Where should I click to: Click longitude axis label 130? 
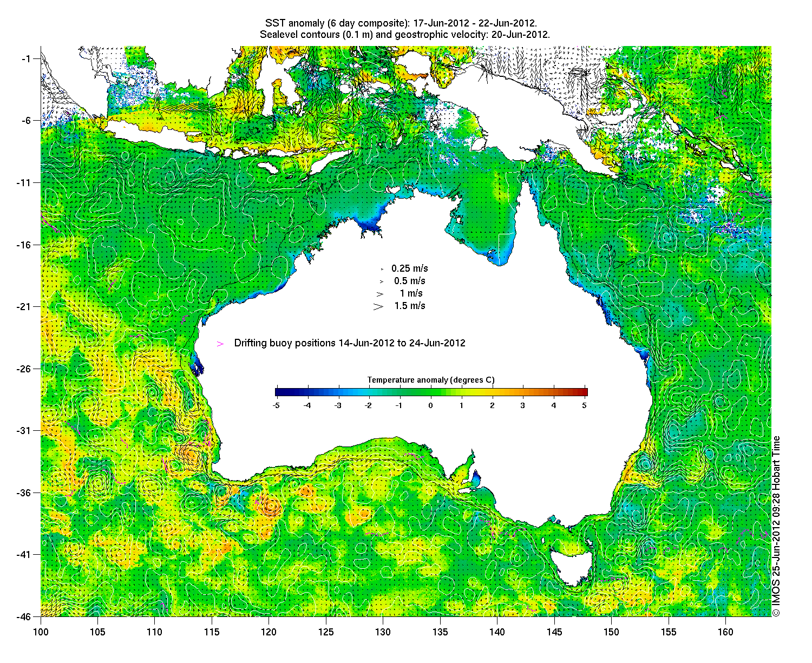pos(383,632)
